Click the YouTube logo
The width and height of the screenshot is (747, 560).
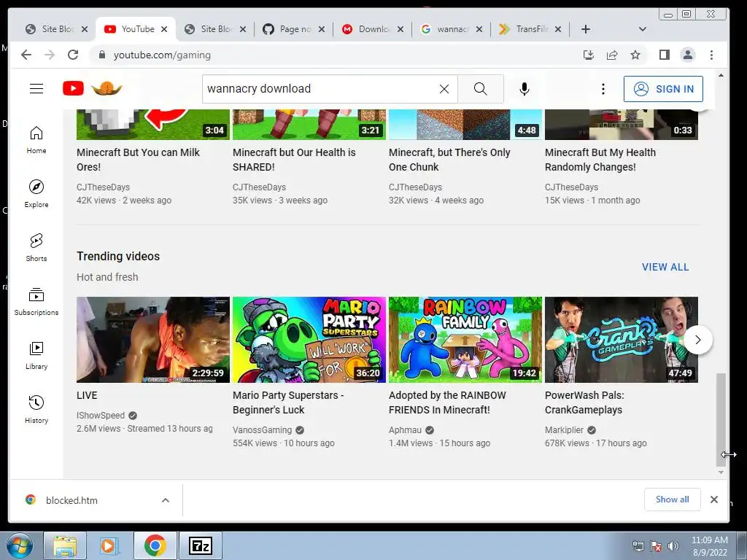(x=73, y=88)
